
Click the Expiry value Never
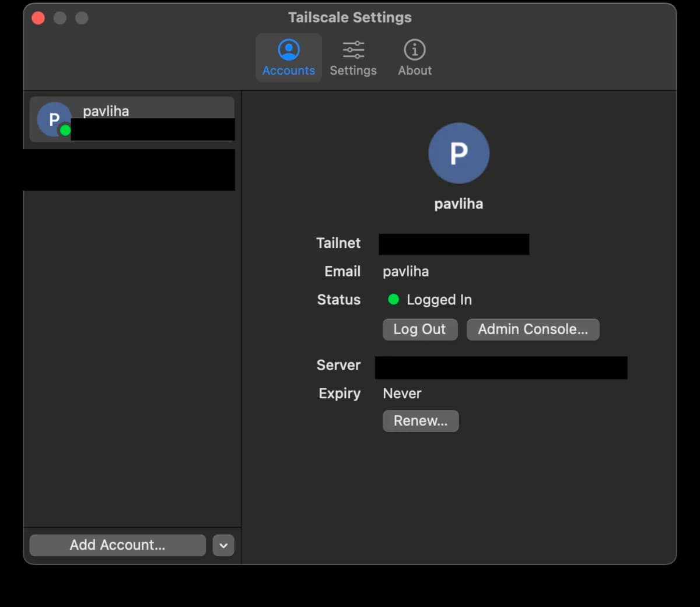coord(402,394)
